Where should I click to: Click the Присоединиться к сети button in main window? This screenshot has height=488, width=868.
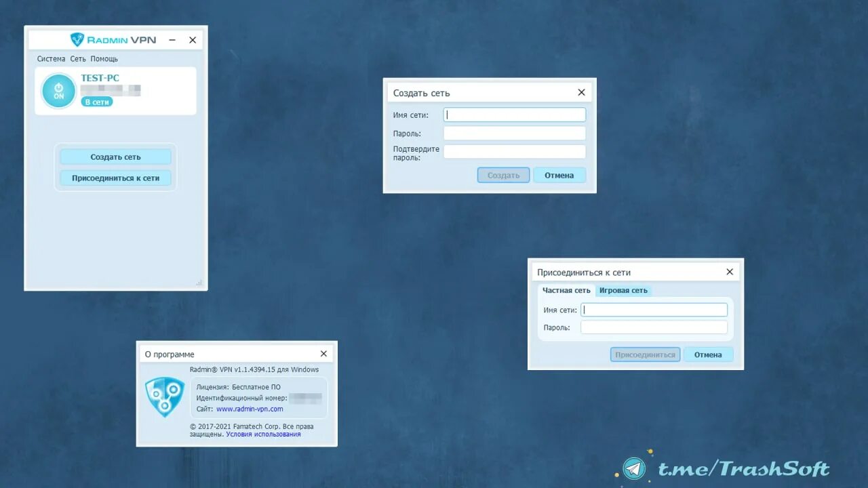[x=115, y=178]
